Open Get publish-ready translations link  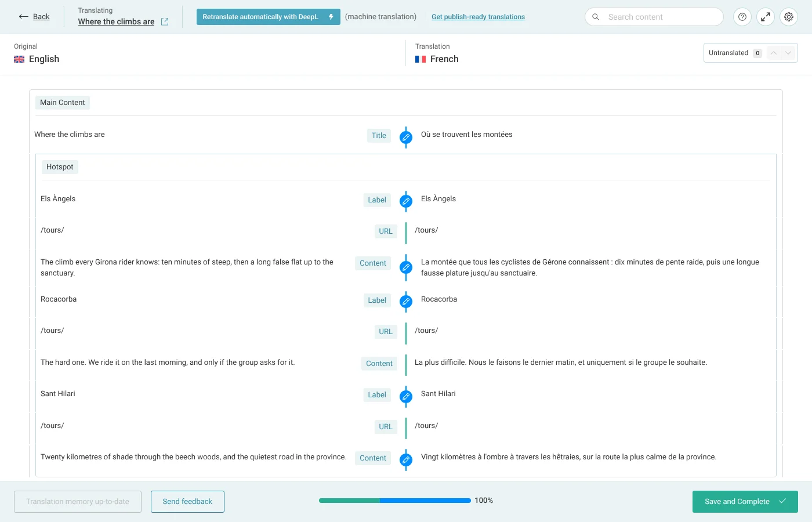click(x=478, y=17)
